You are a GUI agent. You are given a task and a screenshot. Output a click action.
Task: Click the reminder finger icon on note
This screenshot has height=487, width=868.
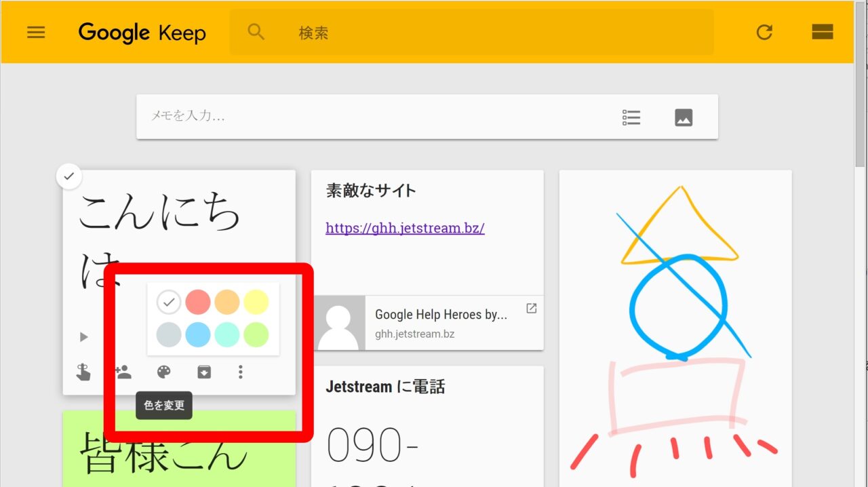click(x=83, y=372)
